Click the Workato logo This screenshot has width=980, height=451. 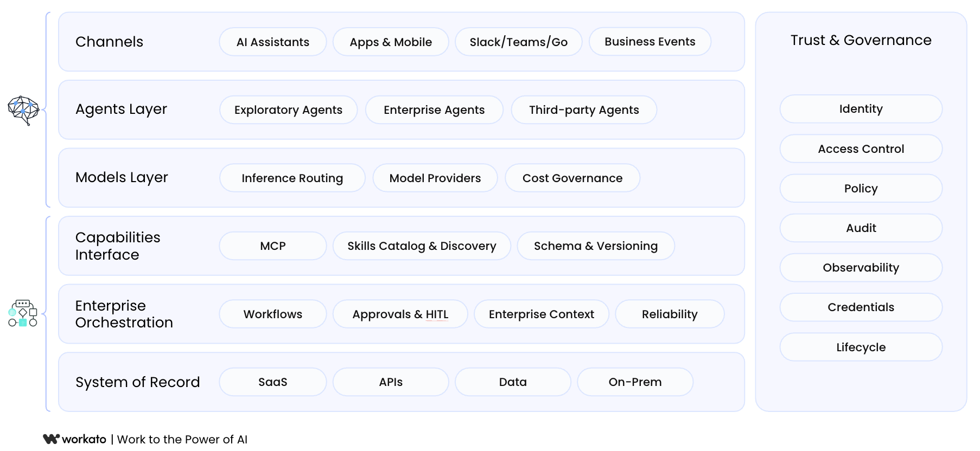(75, 439)
